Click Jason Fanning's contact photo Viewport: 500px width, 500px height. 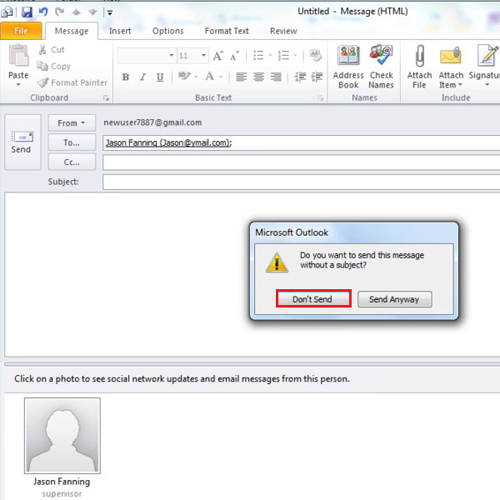pos(62,435)
